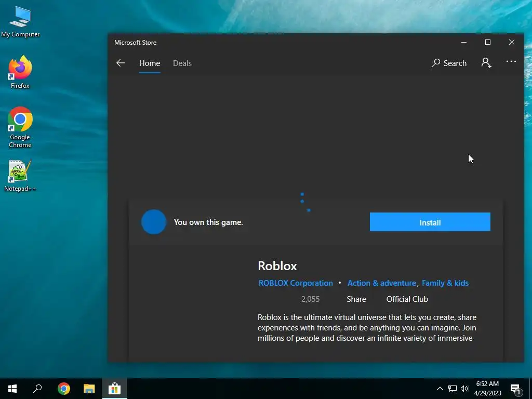This screenshot has height=399, width=532.
Task: Open the Roblox Official Club
Action: coord(407,299)
